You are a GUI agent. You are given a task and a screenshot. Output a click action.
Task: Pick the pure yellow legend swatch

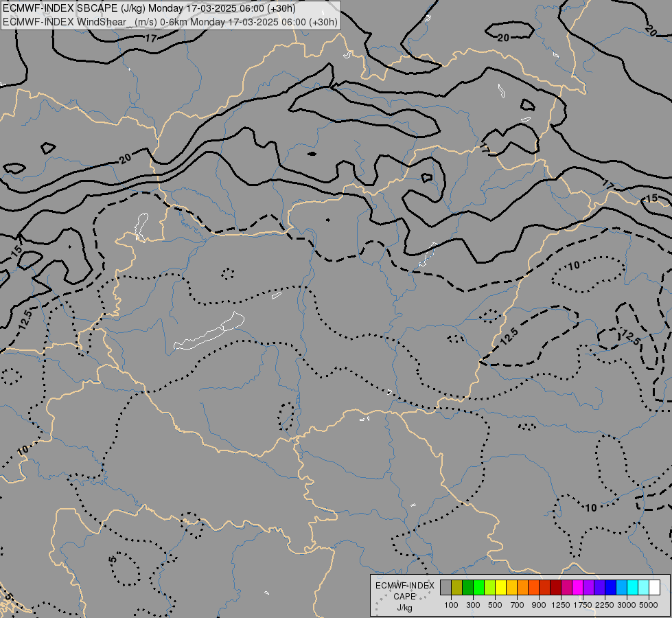click(x=501, y=588)
